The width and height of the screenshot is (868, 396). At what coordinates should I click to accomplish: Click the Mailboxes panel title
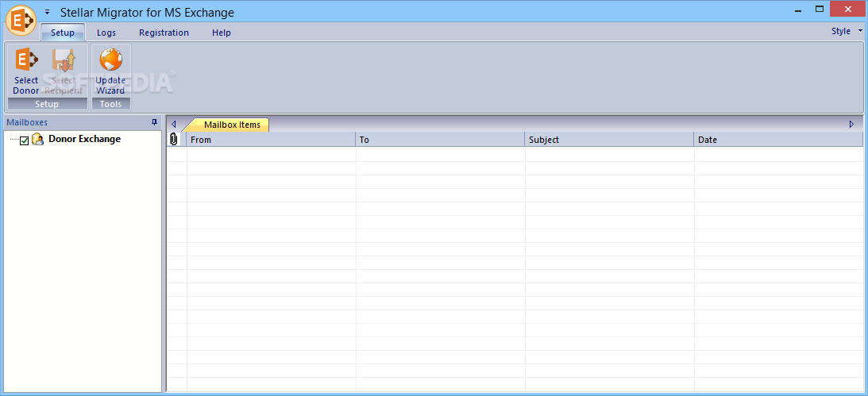click(27, 122)
